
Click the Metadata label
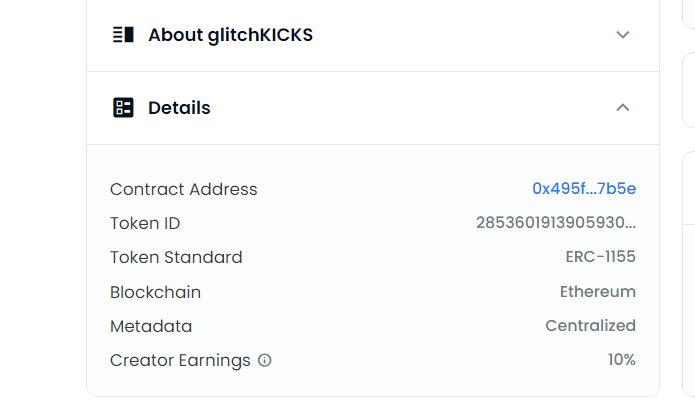pyautogui.click(x=151, y=327)
